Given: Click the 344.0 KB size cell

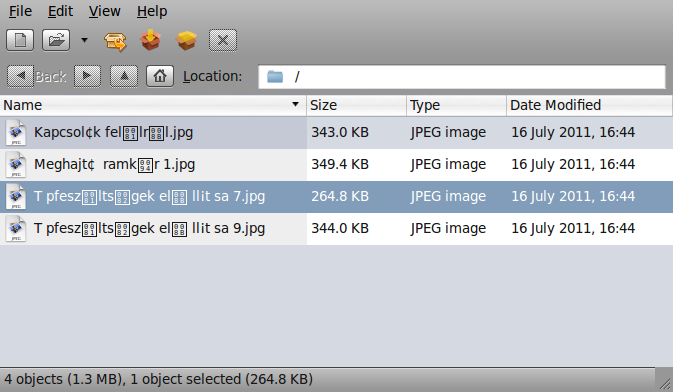Looking at the screenshot, I should coord(340,228).
